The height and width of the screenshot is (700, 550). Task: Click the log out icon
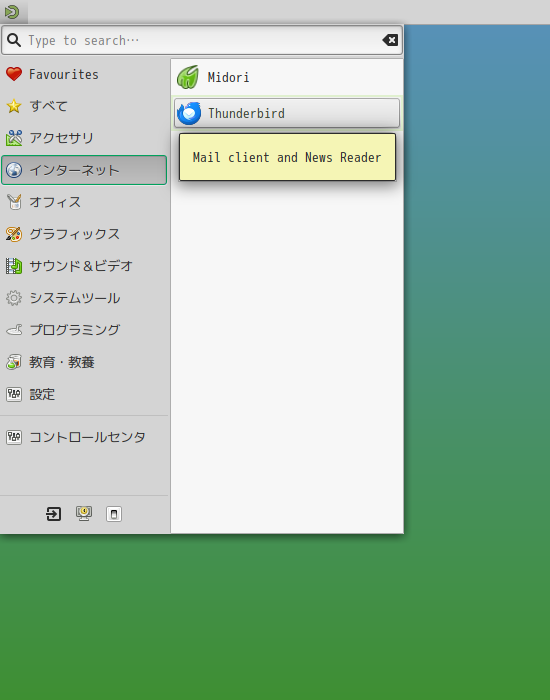pyautogui.click(x=54, y=514)
